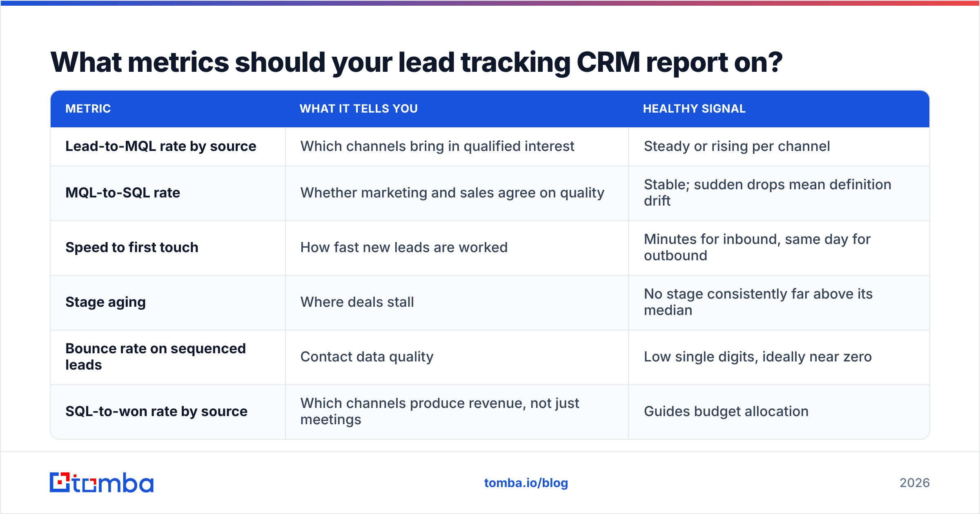Click 'Which channels bring in qualified interest'

click(x=437, y=146)
